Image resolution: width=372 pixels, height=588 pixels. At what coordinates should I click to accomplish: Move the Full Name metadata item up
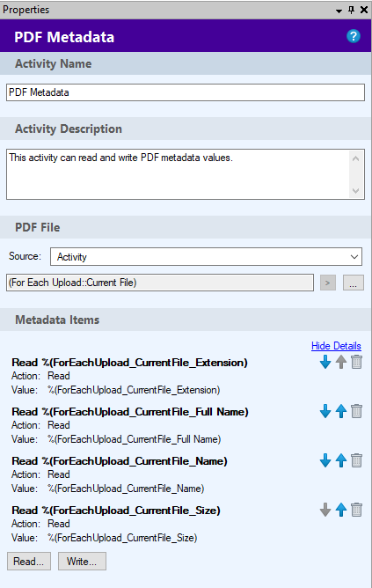(341, 411)
